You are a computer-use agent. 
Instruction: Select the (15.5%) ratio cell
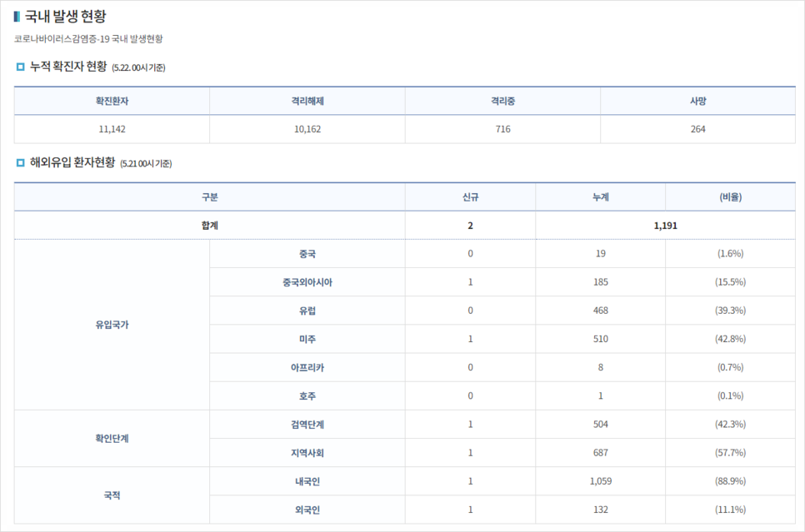click(731, 282)
